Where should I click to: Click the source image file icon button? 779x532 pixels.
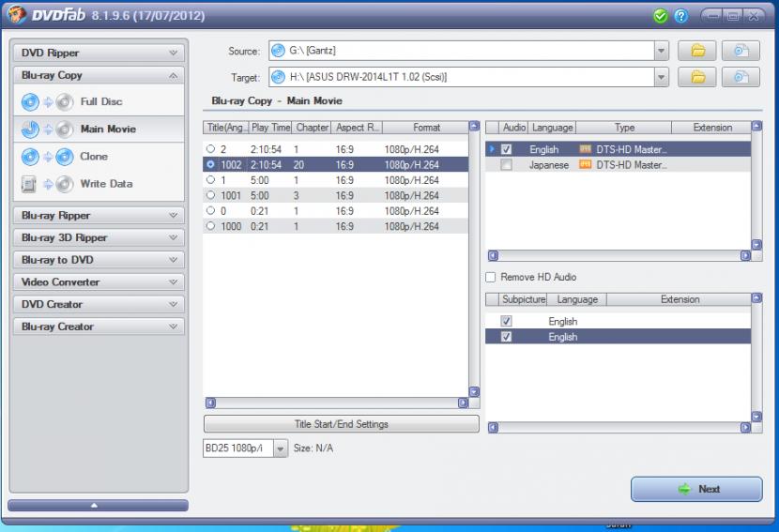click(x=741, y=51)
